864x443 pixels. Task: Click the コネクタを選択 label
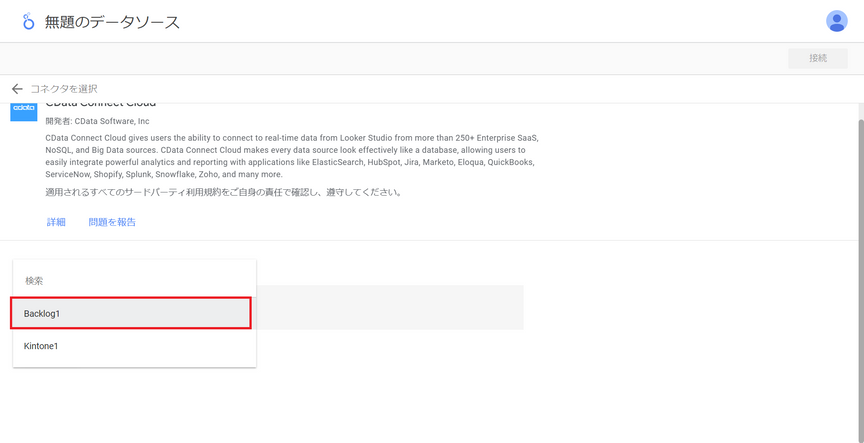coord(64,89)
